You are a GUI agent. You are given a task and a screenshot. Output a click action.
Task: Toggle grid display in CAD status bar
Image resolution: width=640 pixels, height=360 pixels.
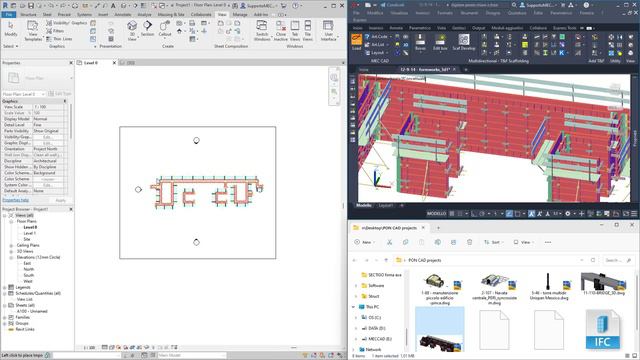(452, 213)
